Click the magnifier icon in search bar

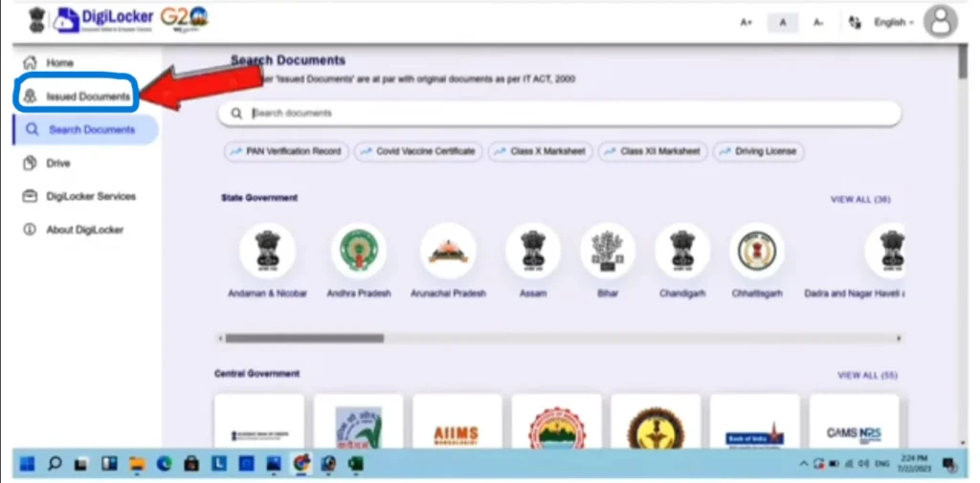236,113
